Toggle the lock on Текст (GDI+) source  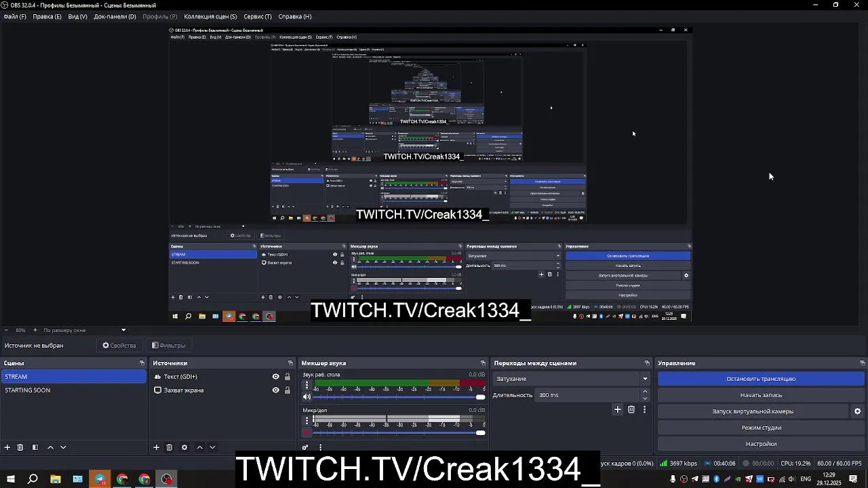point(287,377)
